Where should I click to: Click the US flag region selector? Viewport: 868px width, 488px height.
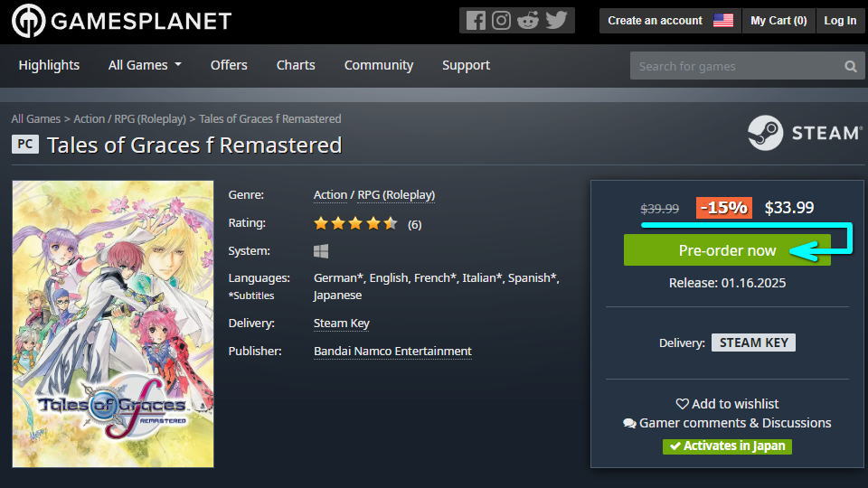pyautogui.click(x=723, y=21)
